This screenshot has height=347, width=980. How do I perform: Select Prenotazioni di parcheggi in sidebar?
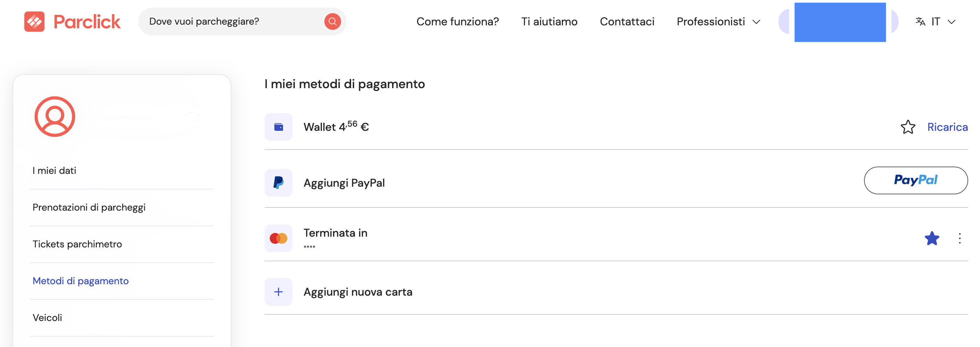point(89,207)
